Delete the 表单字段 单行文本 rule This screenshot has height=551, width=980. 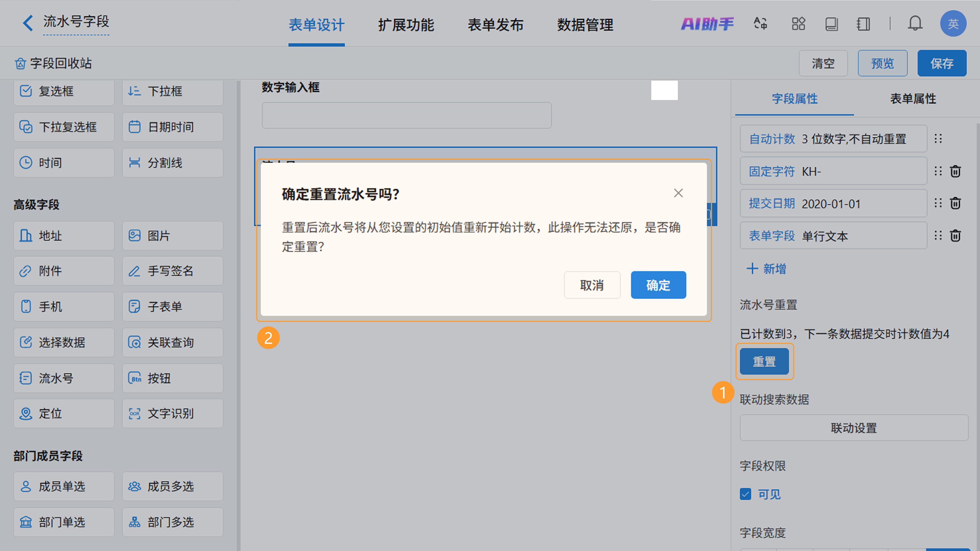(955, 236)
